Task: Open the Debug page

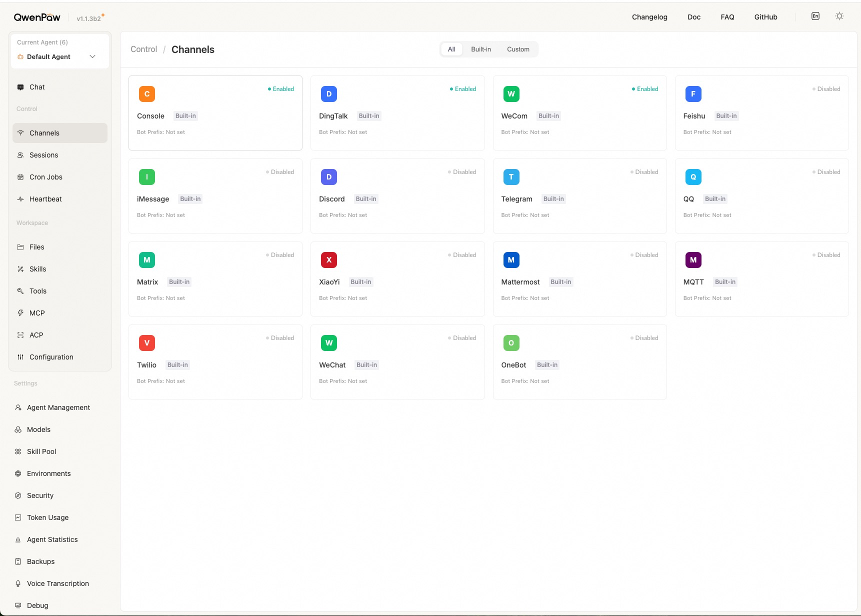Action: coord(60,605)
